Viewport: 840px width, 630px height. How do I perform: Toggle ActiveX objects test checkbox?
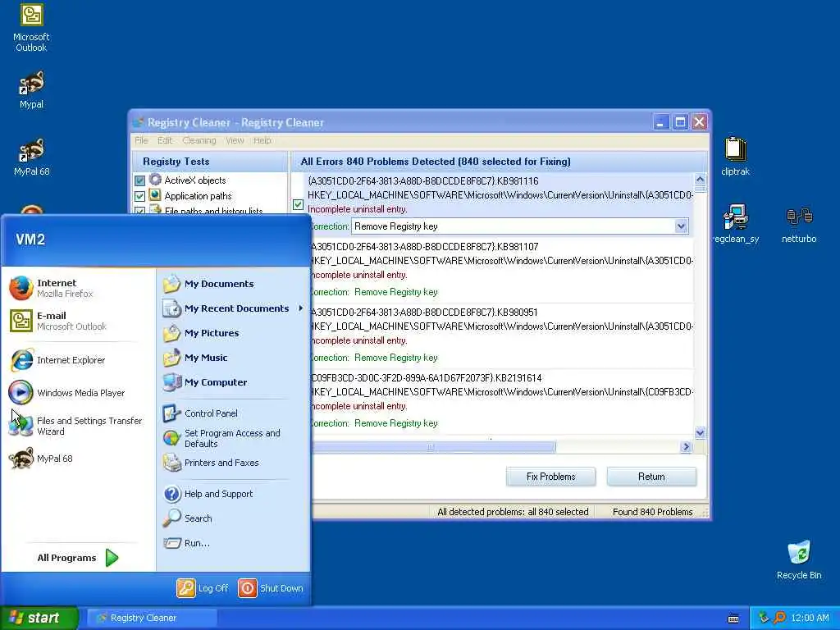(139, 180)
